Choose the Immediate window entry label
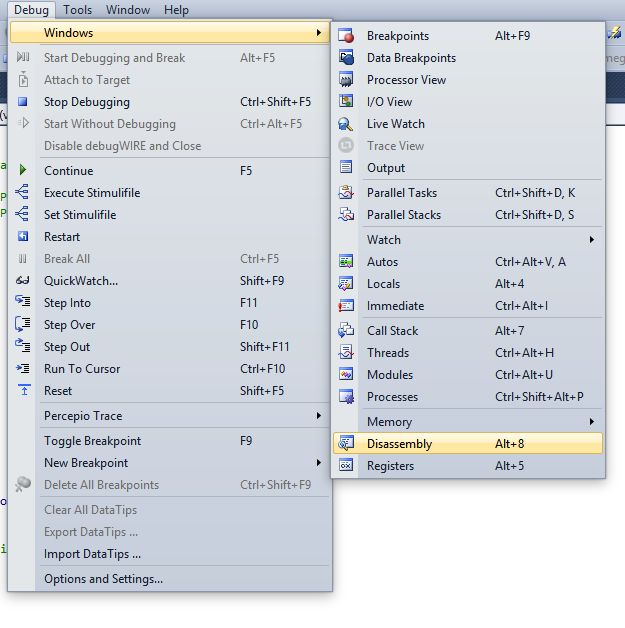Image resolution: width=625 pixels, height=628 pixels. [395, 306]
